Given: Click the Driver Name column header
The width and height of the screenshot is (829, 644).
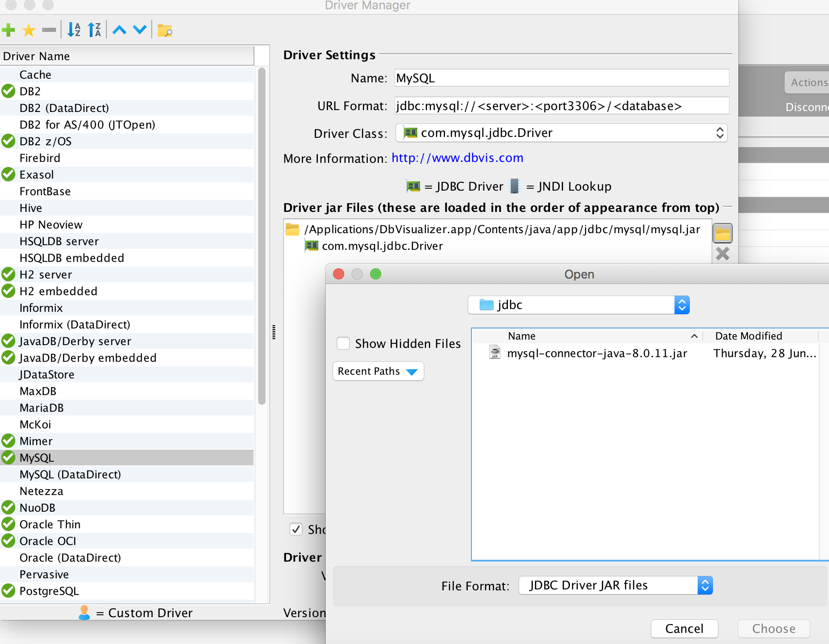Looking at the screenshot, I should point(127,56).
